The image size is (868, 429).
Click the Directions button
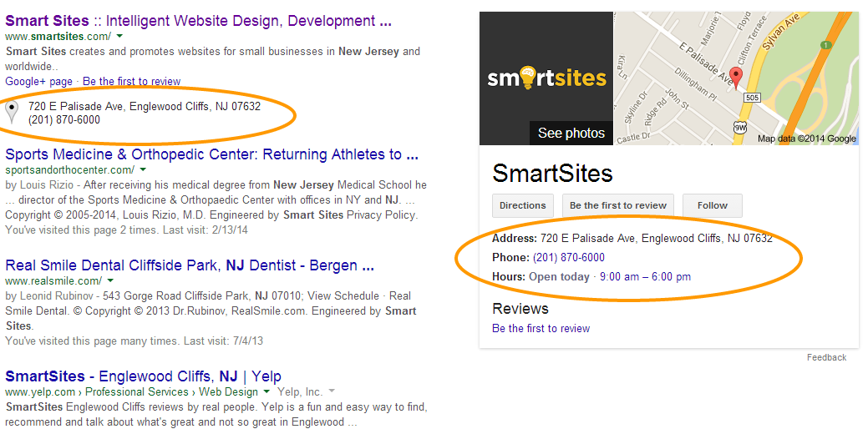(x=523, y=205)
